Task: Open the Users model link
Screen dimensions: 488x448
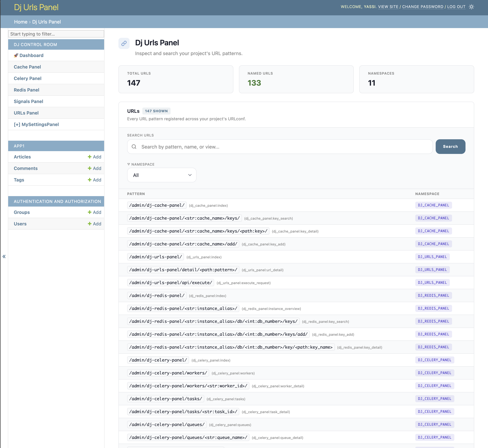Action: [20, 224]
